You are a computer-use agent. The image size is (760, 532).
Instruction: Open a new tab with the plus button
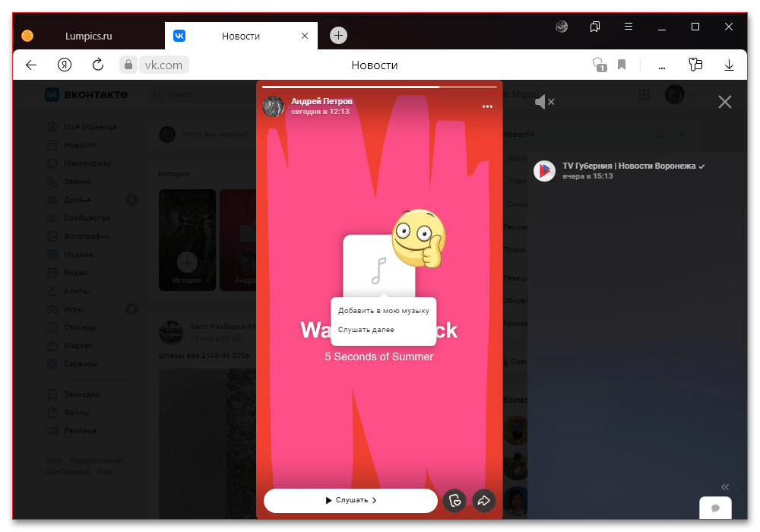click(338, 36)
